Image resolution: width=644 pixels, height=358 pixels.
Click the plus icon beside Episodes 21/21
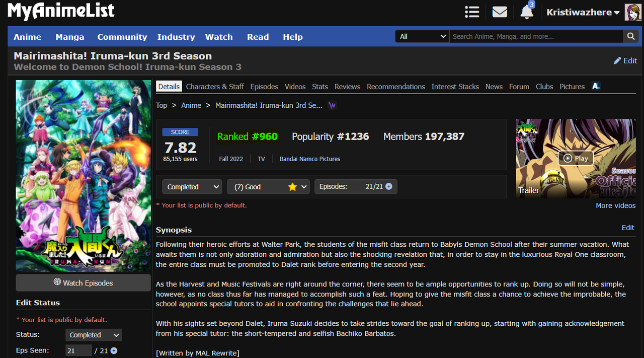tap(389, 186)
